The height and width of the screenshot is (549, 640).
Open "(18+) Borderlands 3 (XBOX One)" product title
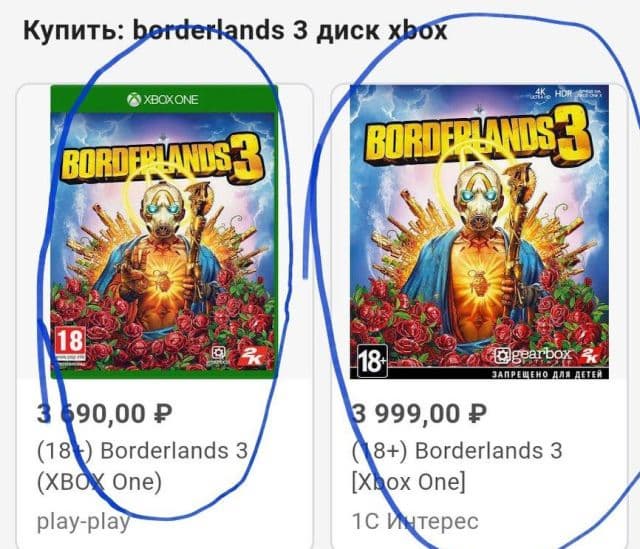142,466
